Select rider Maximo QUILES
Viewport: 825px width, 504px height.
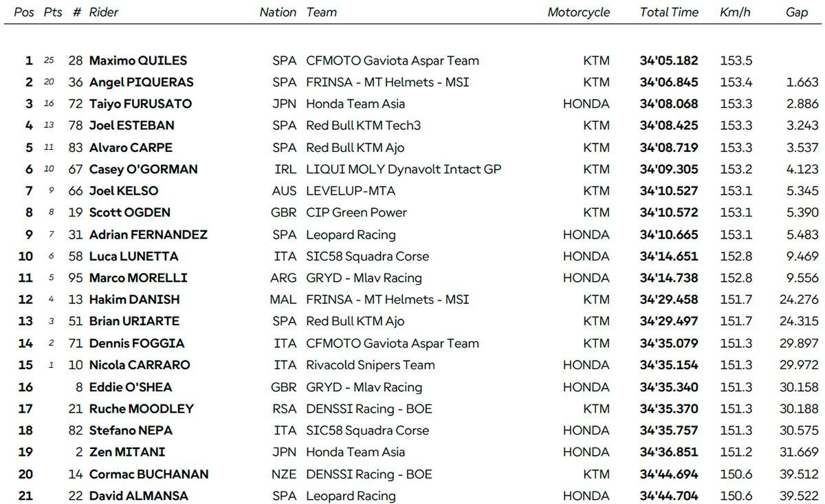pyautogui.click(x=138, y=61)
